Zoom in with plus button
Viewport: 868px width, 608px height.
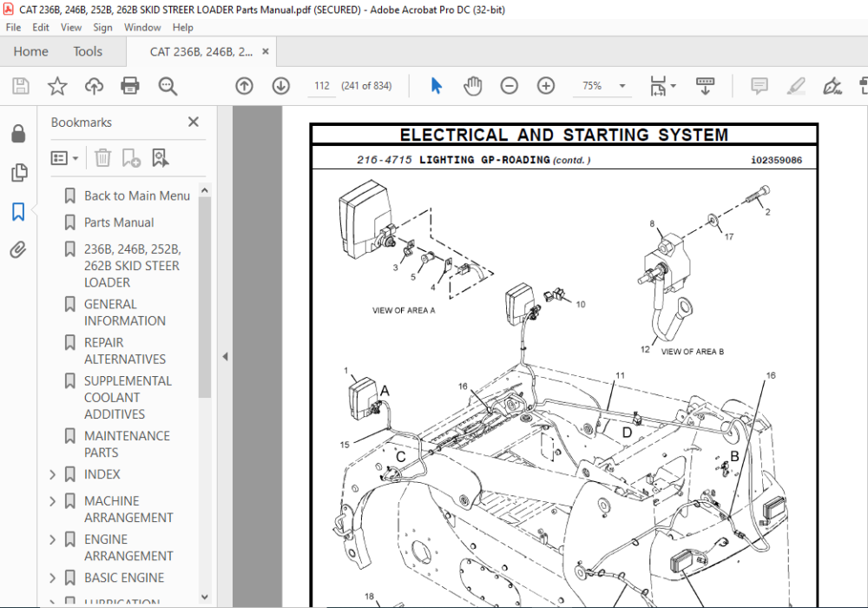pos(546,86)
